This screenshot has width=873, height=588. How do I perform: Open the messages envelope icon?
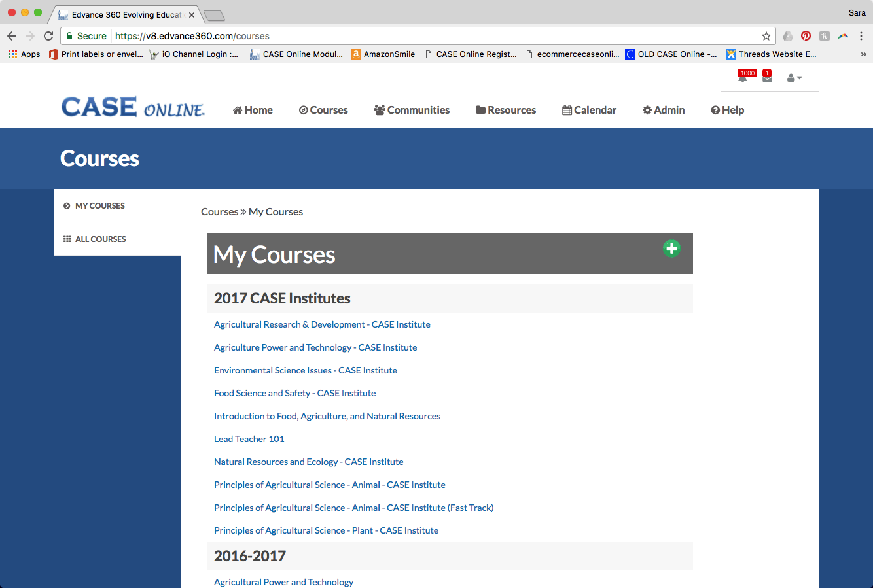(x=767, y=78)
